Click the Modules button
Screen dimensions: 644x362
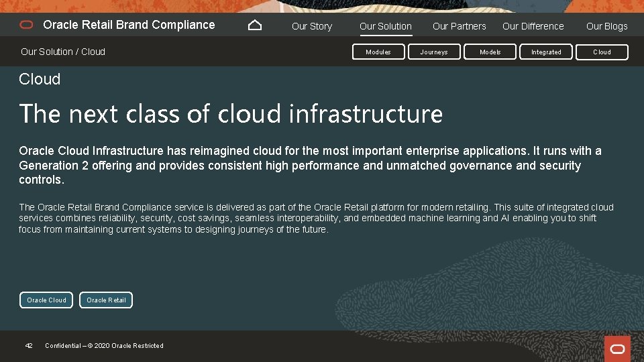tap(378, 52)
